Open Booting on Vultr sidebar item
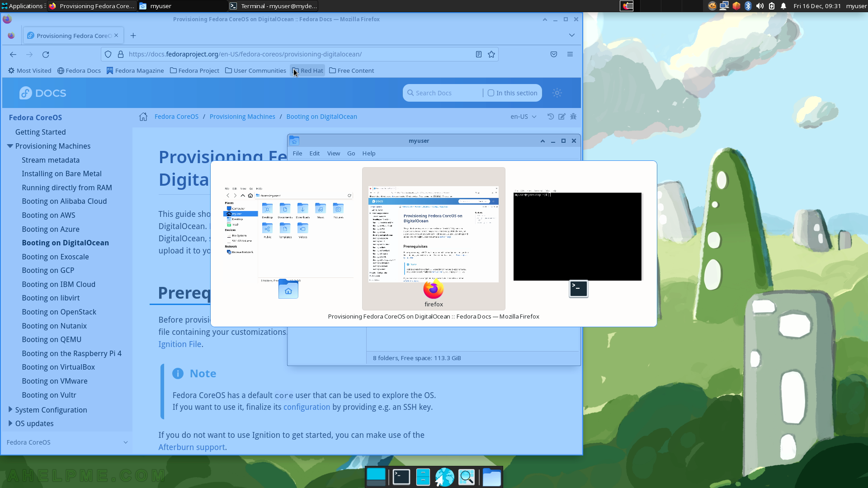This screenshot has height=488, width=868. point(49,395)
